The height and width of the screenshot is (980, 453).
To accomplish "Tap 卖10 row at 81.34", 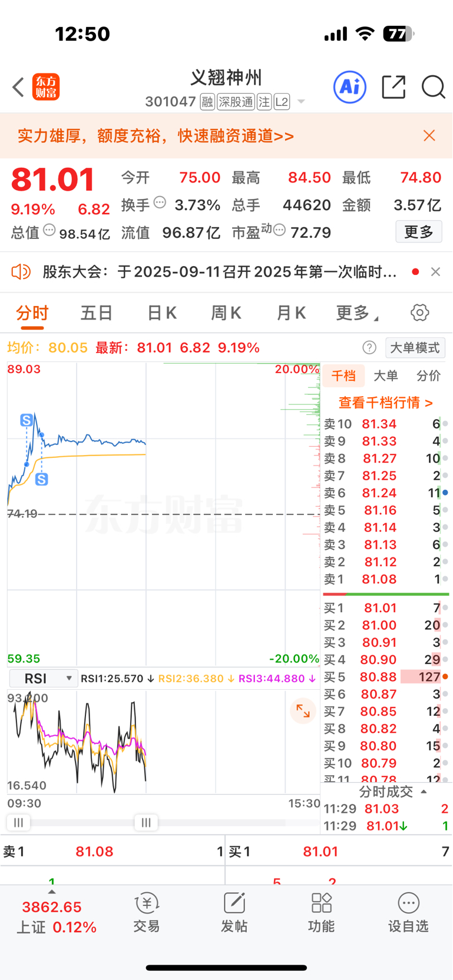I will [386, 424].
